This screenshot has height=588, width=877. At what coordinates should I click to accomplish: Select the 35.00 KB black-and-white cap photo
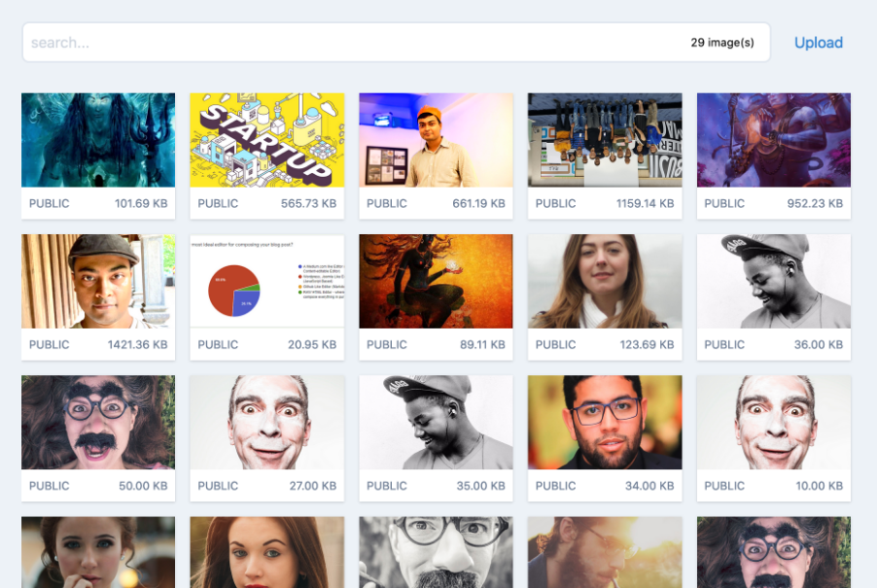pyautogui.click(x=436, y=423)
